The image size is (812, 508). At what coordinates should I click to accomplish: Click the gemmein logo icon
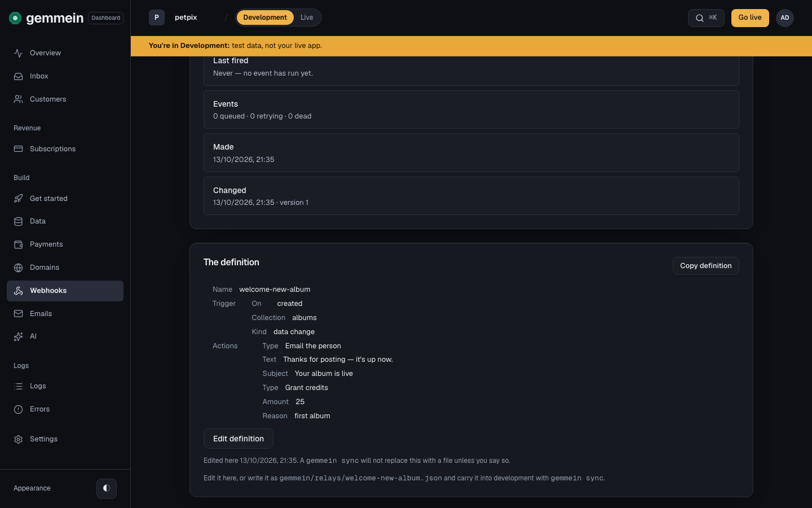(15, 18)
